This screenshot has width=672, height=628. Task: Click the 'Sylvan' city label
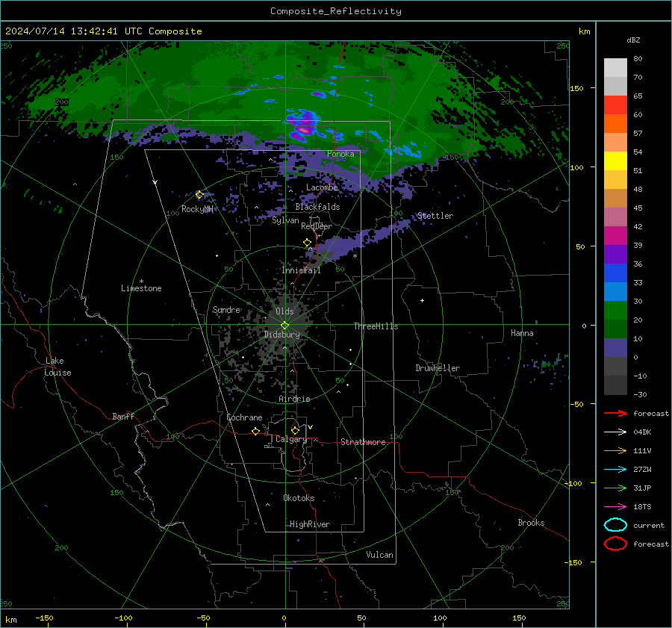285,220
